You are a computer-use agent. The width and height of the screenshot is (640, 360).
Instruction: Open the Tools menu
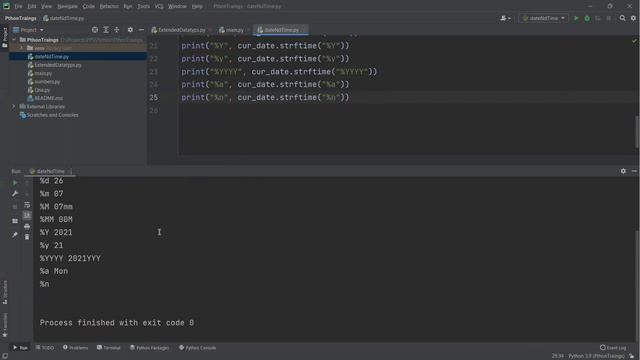click(143, 7)
